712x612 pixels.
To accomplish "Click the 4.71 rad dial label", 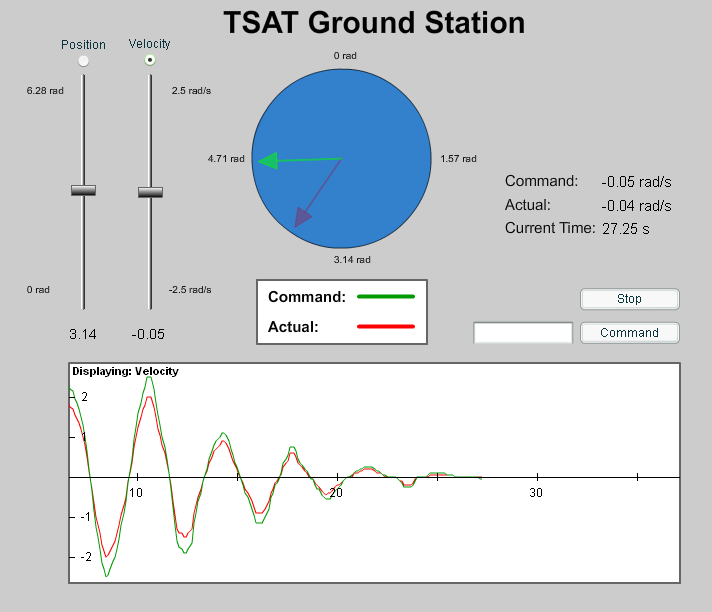I will pos(225,159).
